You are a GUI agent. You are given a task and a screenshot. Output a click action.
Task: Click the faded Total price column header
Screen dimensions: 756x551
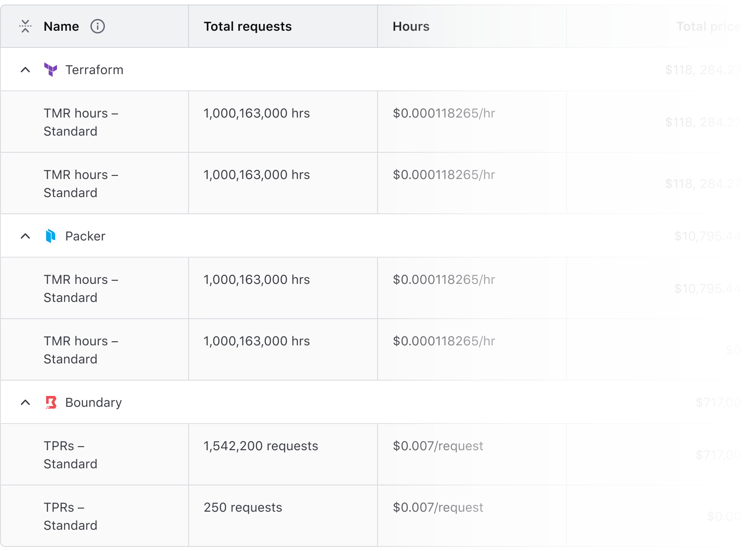[x=708, y=27]
